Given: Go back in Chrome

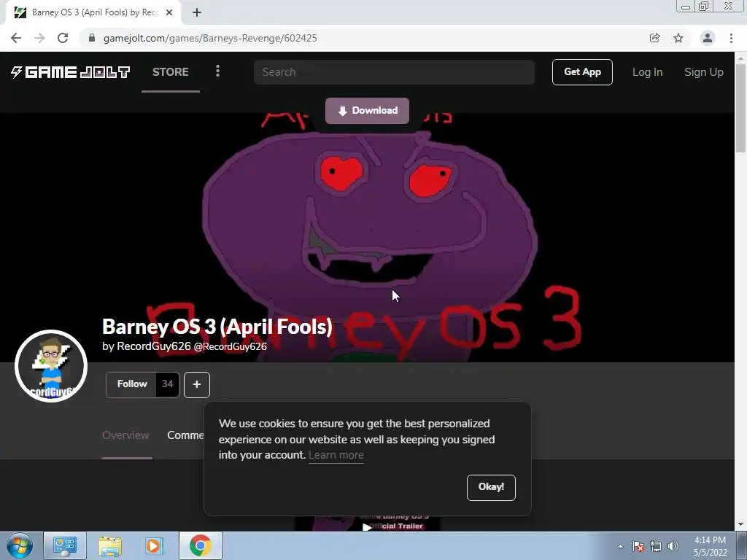Looking at the screenshot, I should coord(16,38).
